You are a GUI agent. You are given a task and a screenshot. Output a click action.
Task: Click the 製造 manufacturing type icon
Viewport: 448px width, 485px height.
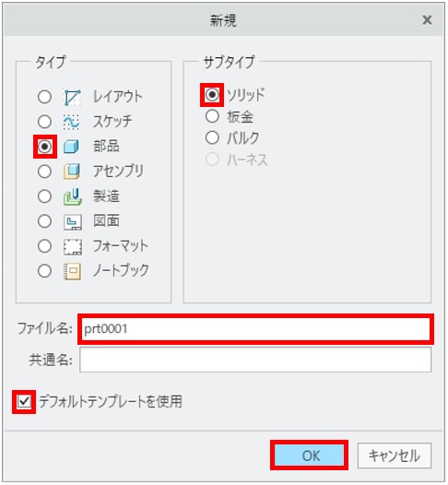pos(72,196)
